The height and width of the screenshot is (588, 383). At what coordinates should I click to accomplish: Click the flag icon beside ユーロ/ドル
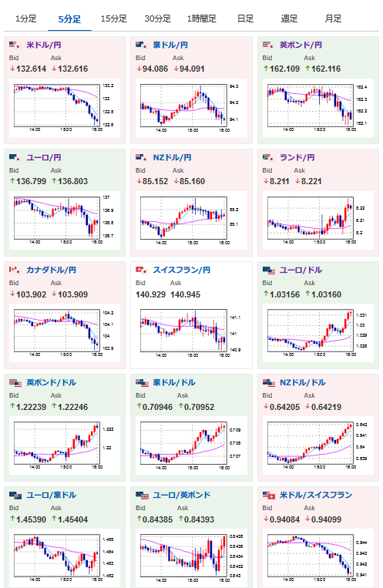click(x=269, y=270)
